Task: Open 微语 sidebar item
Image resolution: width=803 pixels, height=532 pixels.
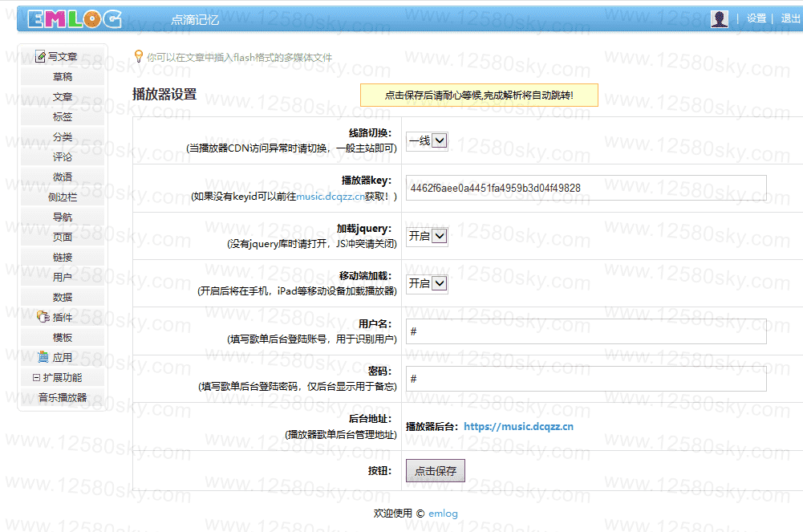Action: click(63, 177)
